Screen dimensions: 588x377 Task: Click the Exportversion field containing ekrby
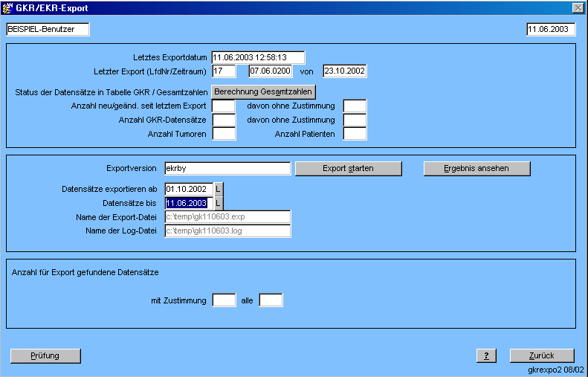tap(227, 168)
